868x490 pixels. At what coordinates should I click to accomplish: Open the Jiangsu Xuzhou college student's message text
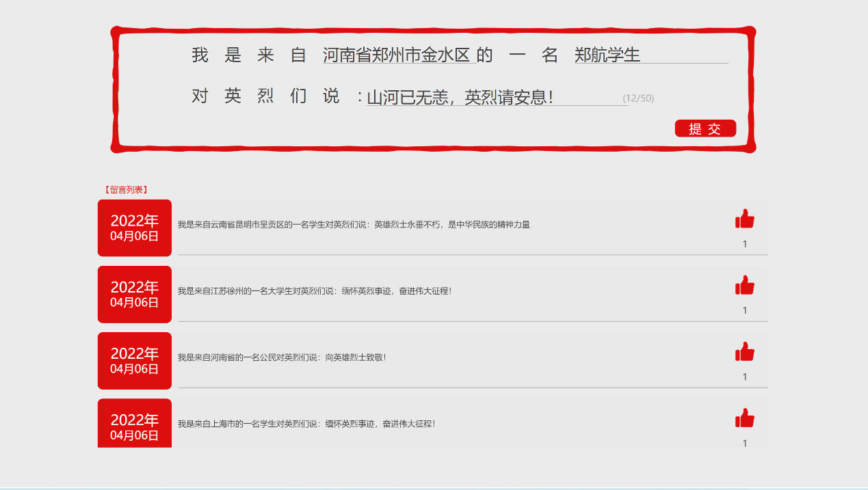pyautogui.click(x=315, y=291)
